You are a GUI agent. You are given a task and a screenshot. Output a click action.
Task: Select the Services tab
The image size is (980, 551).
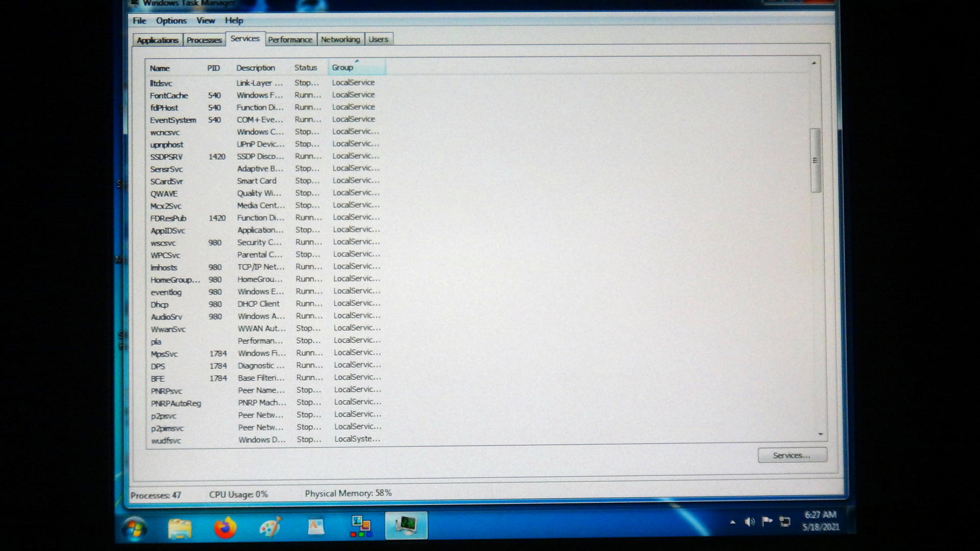(x=245, y=39)
